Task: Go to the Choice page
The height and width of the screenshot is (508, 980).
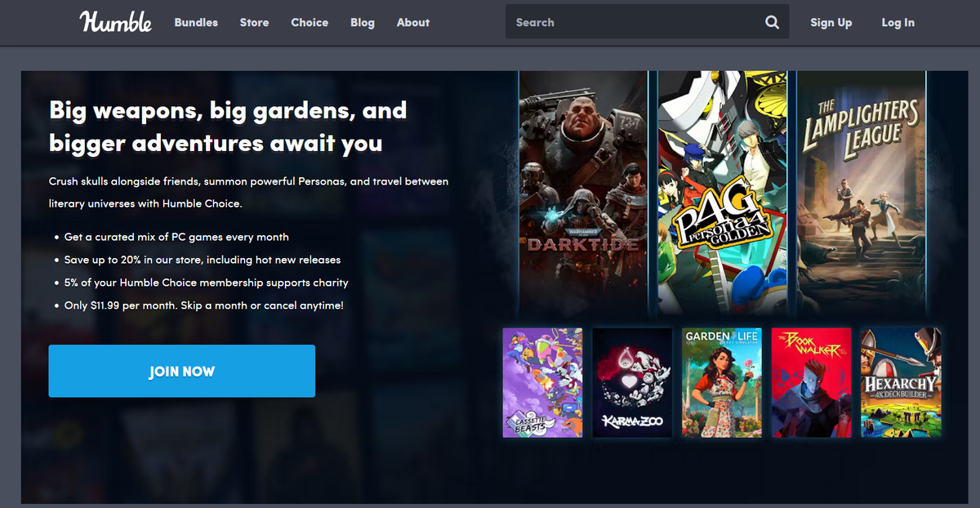Action: (310, 22)
